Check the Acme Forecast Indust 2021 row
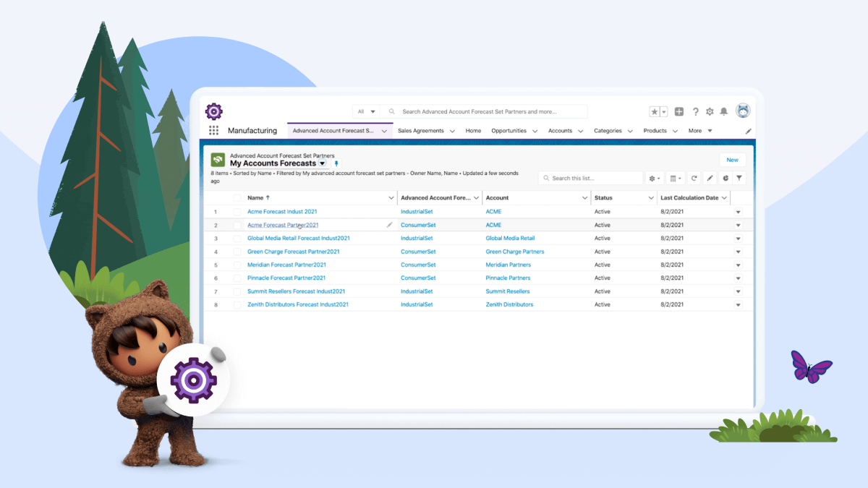This screenshot has height=488, width=868. (x=237, y=212)
